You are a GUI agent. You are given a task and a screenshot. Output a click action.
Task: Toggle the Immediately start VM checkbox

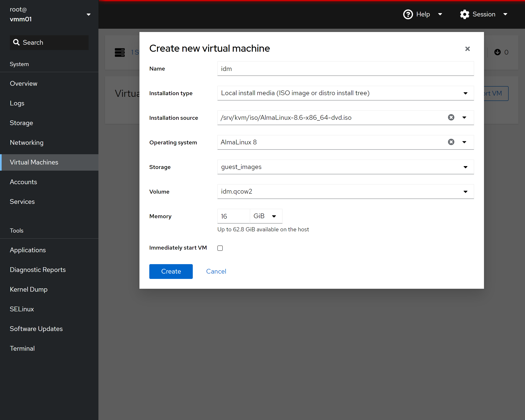pos(220,248)
